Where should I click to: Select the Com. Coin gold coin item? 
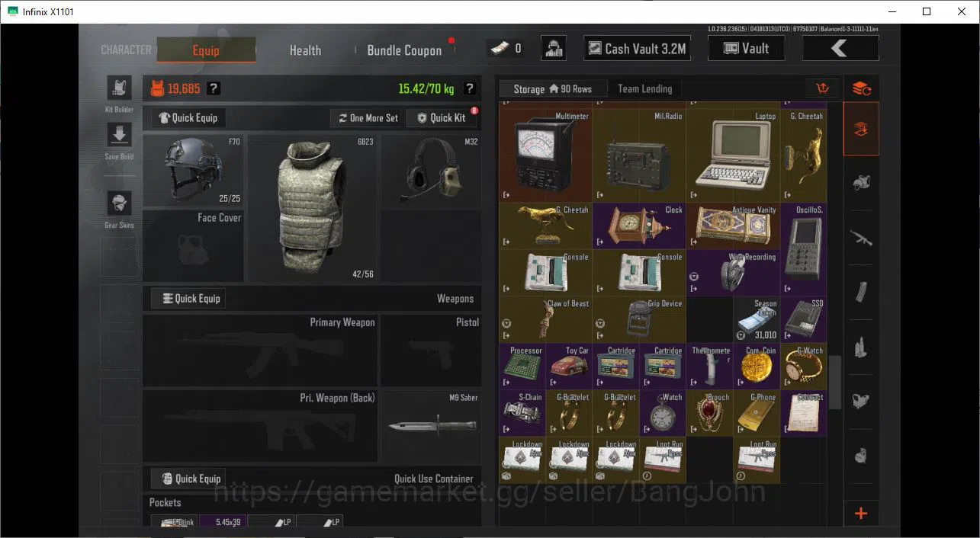click(757, 366)
